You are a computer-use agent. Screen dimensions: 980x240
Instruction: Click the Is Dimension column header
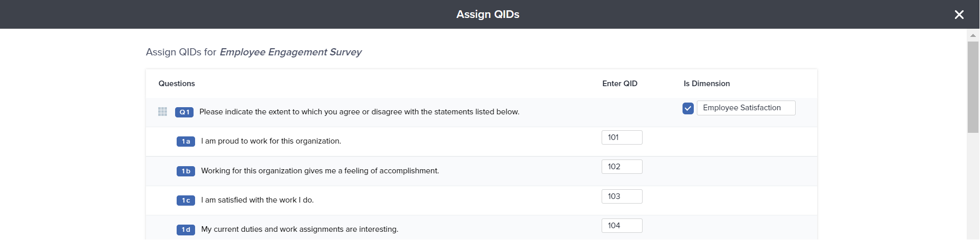point(707,84)
